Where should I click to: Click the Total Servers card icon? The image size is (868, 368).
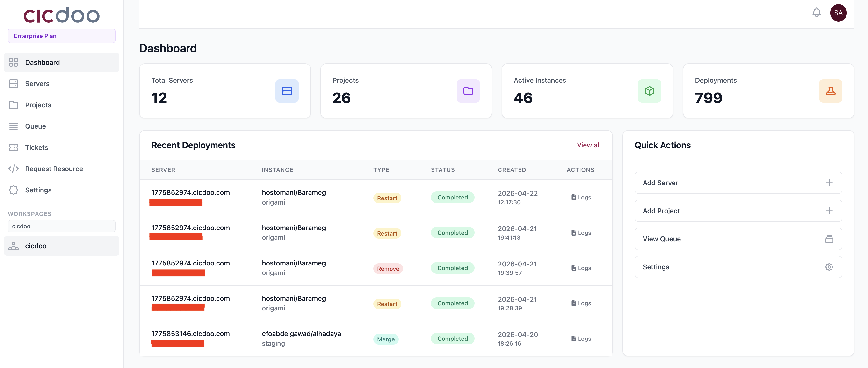coord(287,91)
